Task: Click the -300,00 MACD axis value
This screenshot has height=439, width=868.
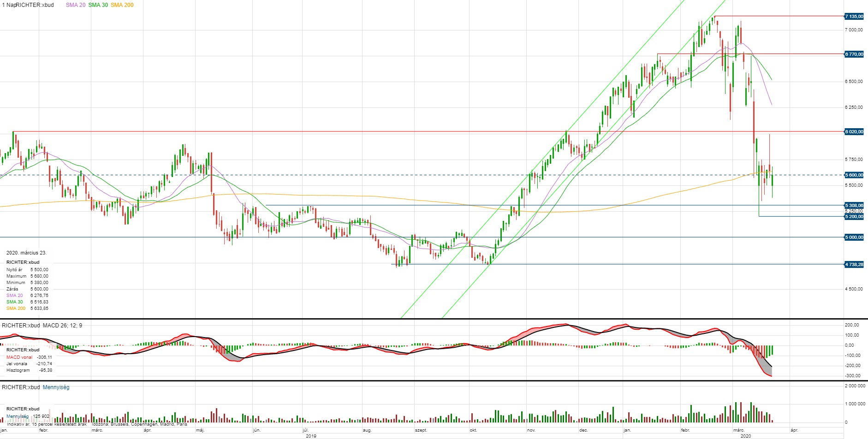Action: click(x=852, y=376)
